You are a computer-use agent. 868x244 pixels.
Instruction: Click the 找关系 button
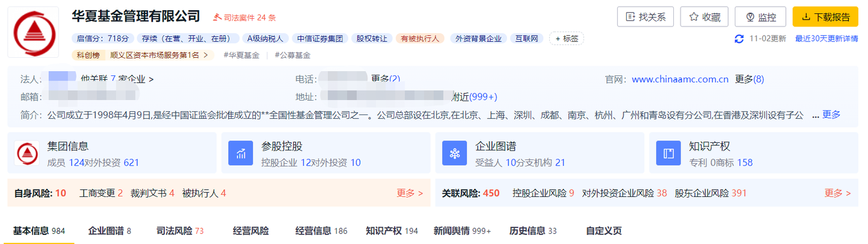[646, 17]
